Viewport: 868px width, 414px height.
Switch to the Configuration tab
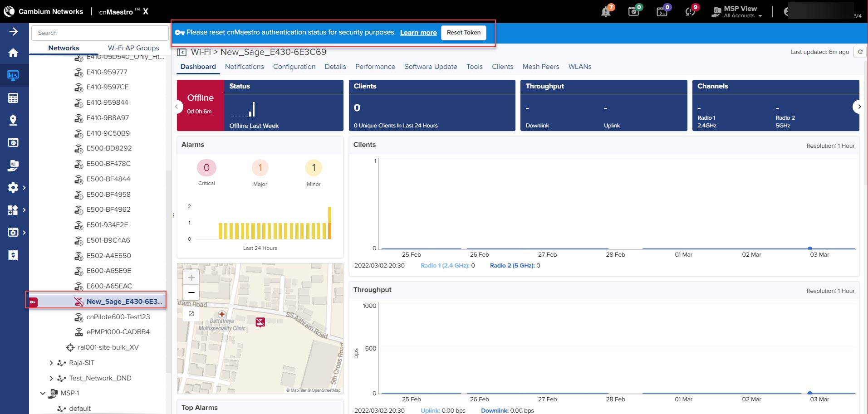point(294,67)
